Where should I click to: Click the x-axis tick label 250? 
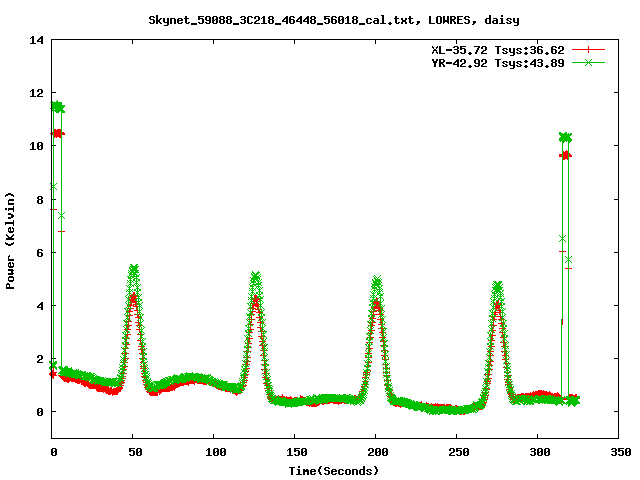click(x=458, y=452)
